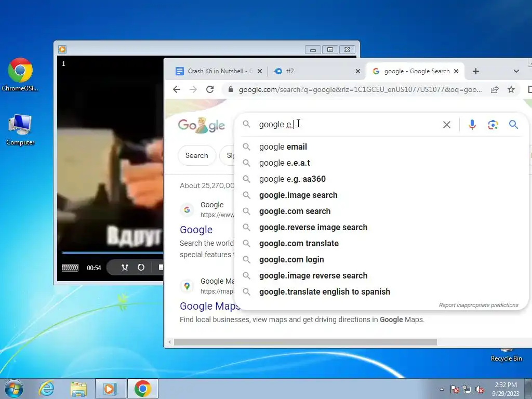The image size is (532, 399).
Task: Launch Internet Explorer from the taskbar
Action: [x=46, y=389]
